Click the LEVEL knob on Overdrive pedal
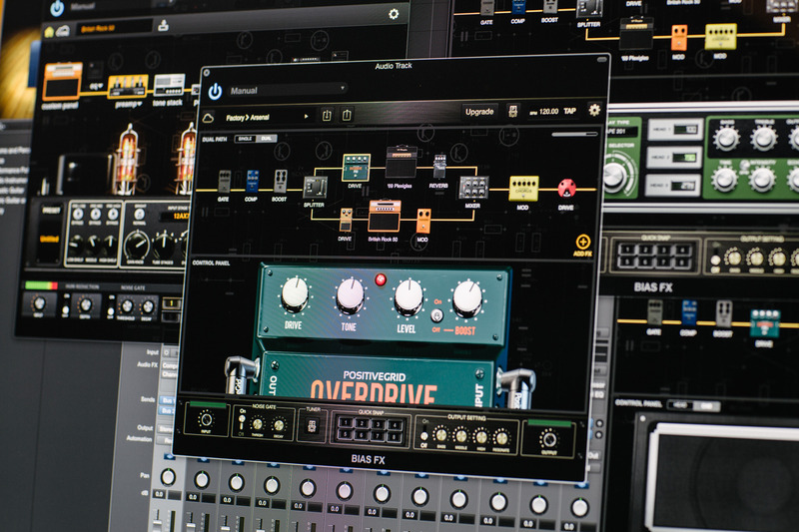 (408, 296)
